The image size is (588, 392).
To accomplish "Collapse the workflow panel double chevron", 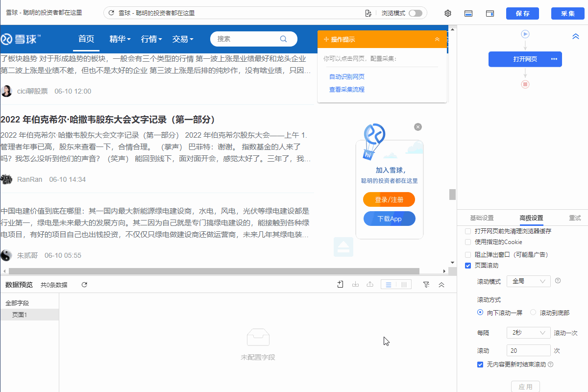I will pos(576,36).
